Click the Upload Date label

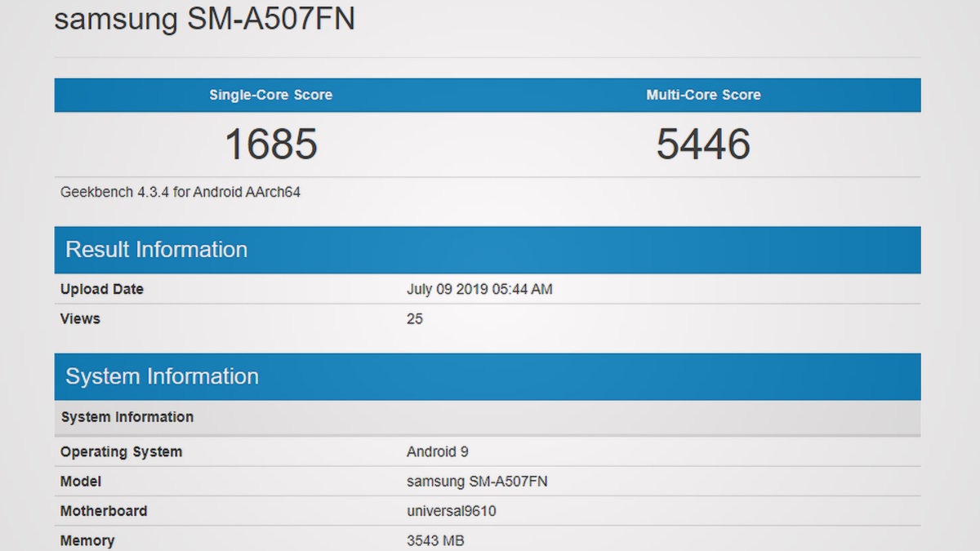click(102, 289)
